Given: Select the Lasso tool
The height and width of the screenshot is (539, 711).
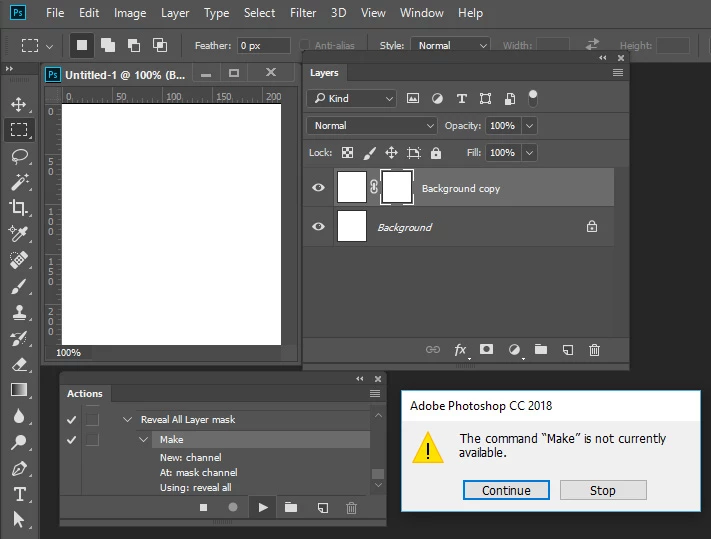Looking at the screenshot, I should [x=19, y=156].
